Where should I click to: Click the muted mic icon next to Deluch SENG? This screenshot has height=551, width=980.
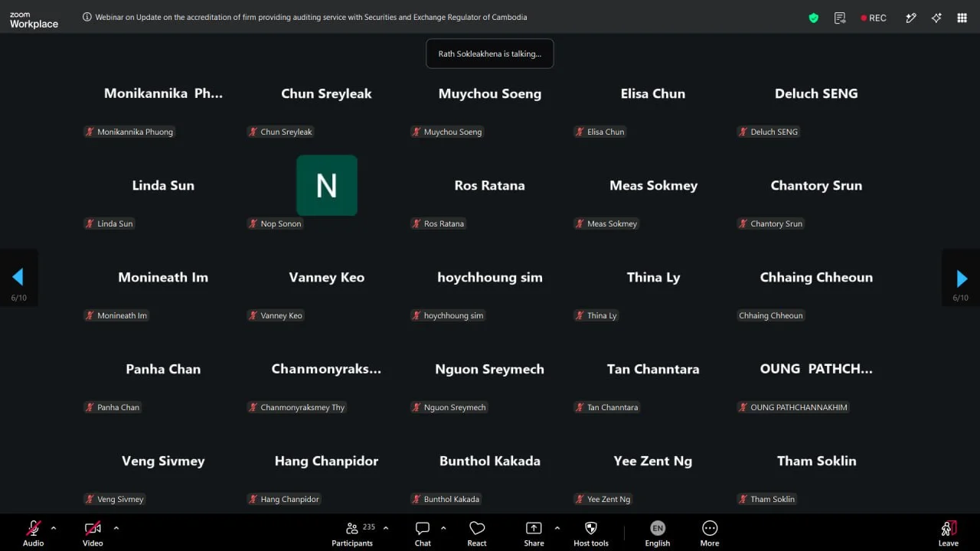pos(743,132)
